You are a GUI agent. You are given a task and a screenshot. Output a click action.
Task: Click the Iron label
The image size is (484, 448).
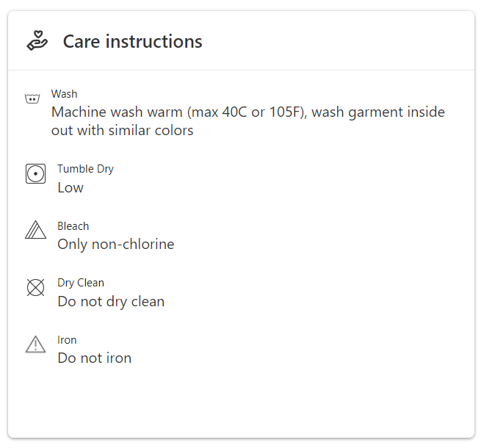tap(67, 340)
